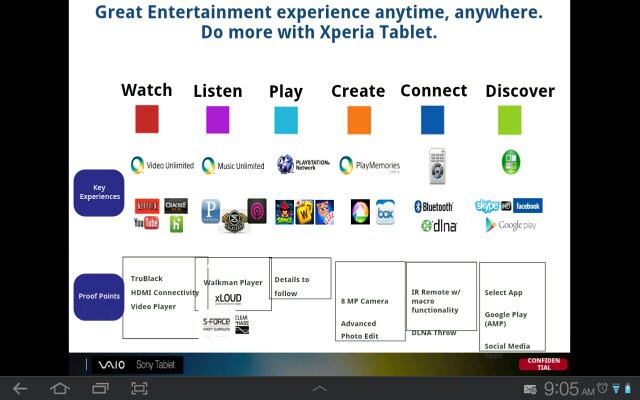The width and height of the screenshot is (640, 400).
Task: Click the green Hulu h icon
Action: (x=176, y=224)
